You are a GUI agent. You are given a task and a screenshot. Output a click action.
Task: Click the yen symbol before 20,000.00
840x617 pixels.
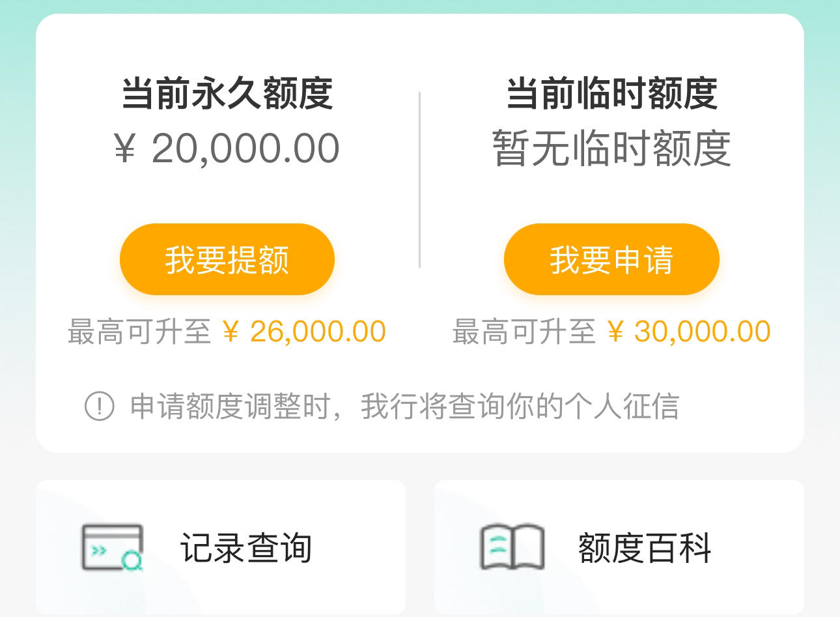[125, 149]
